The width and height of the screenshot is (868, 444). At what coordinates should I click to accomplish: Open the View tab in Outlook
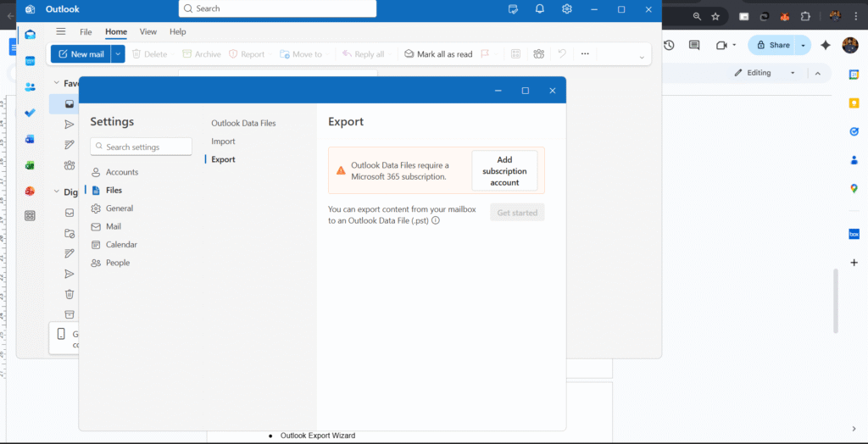click(x=148, y=31)
